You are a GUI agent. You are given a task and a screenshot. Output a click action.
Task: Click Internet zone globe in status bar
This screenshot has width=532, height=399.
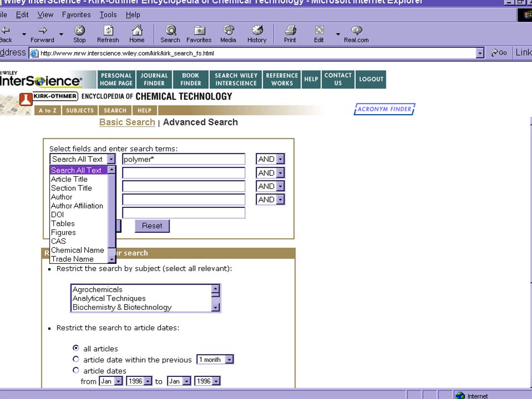point(460,396)
